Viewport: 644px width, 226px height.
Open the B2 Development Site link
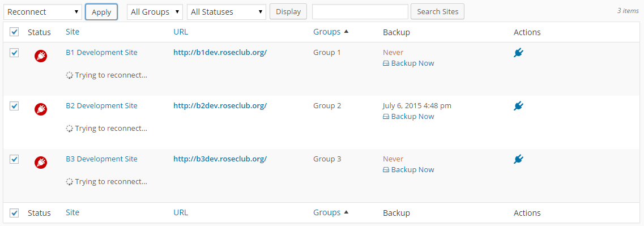[101, 105]
